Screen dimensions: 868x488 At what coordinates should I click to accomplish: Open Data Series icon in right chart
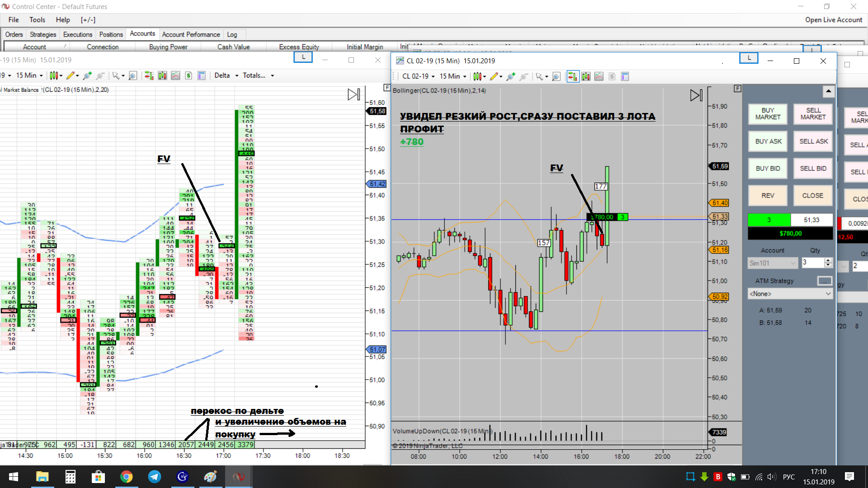click(586, 76)
